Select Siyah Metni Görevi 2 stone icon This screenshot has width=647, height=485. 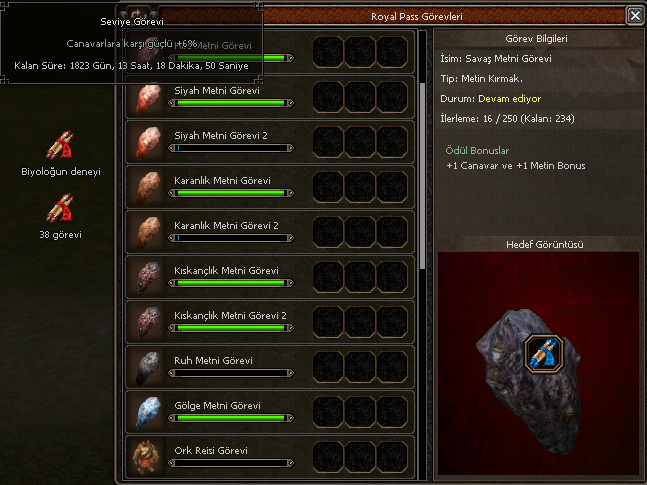(148, 143)
